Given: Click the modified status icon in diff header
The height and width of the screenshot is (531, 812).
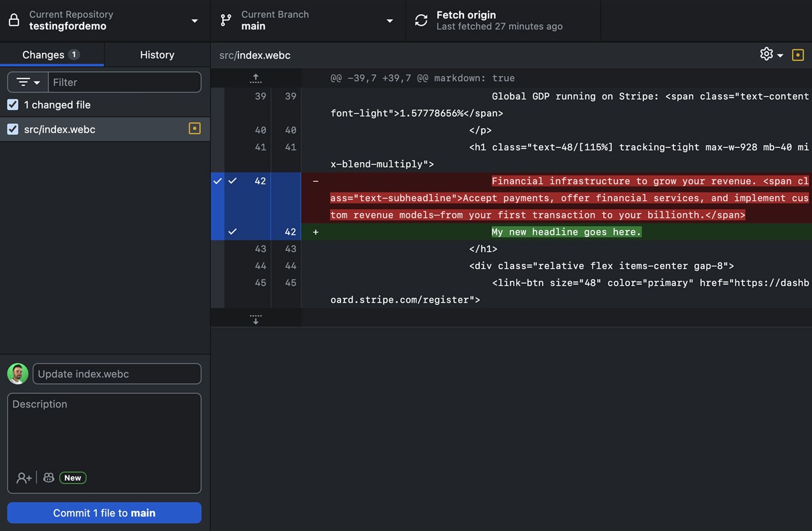Looking at the screenshot, I should [797, 55].
